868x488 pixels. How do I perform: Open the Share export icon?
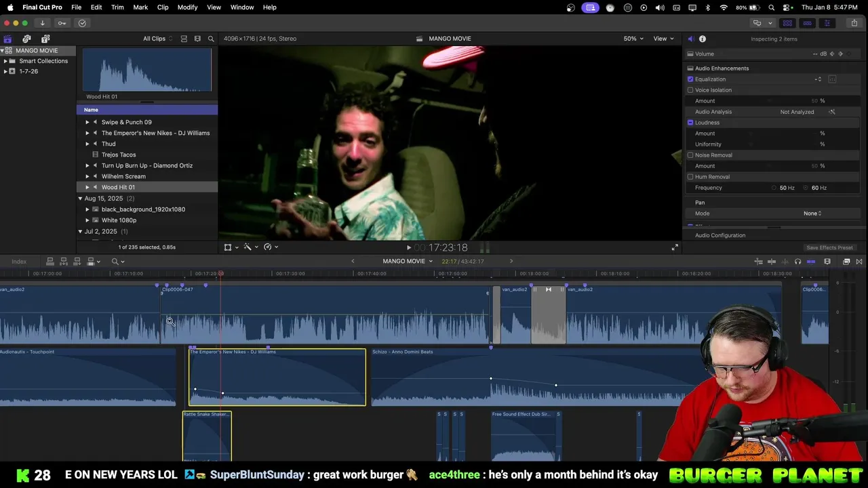click(x=854, y=23)
